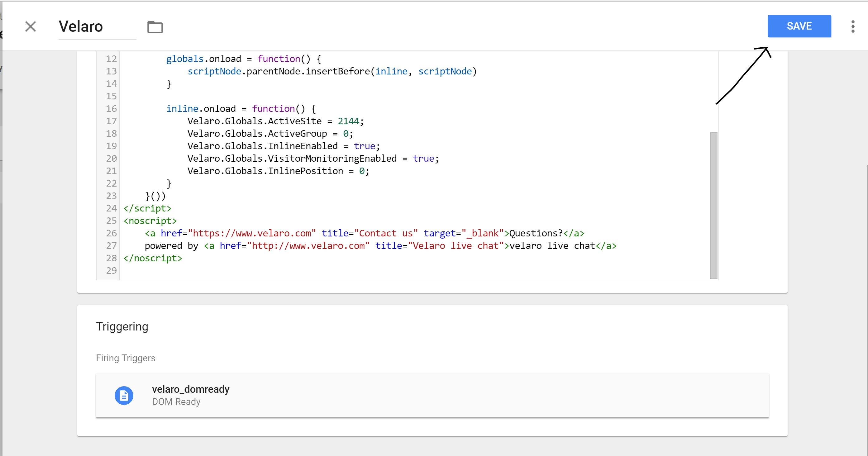Click the ActiveSite value 2144
Image resolution: width=868 pixels, height=456 pixels.
pyautogui.click(x=348, y=121)
